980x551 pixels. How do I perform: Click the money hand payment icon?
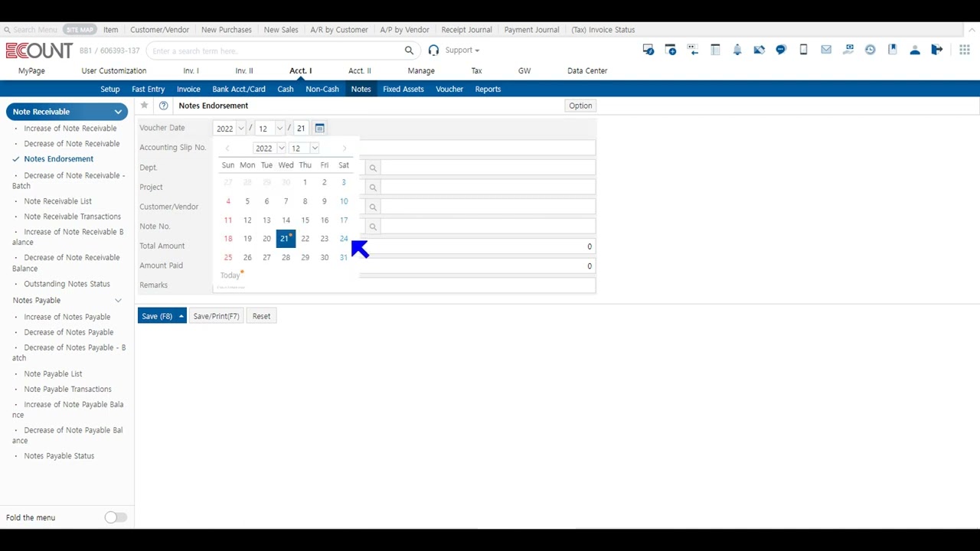point(848,50)
